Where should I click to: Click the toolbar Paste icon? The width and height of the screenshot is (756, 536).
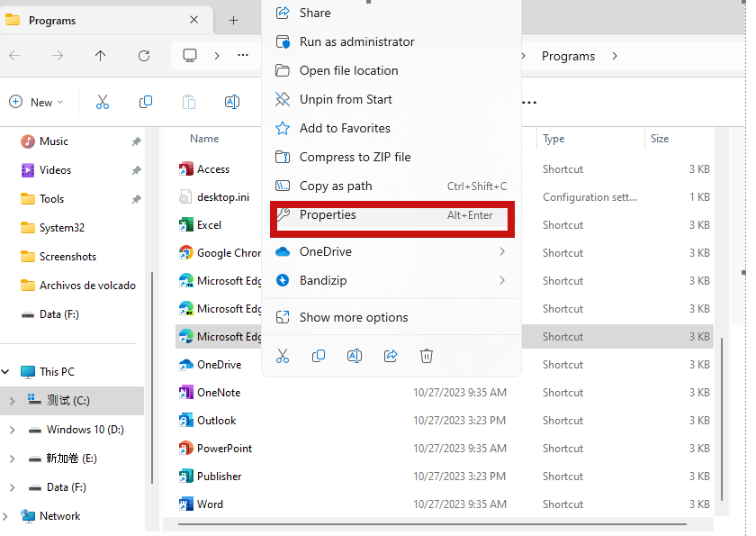pyautogui.click(x=189, y=102)
